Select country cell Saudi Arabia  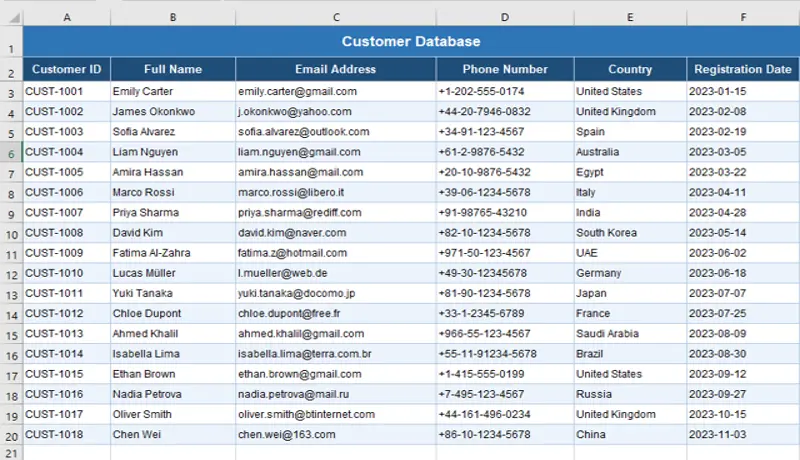[x=630, y=334]
